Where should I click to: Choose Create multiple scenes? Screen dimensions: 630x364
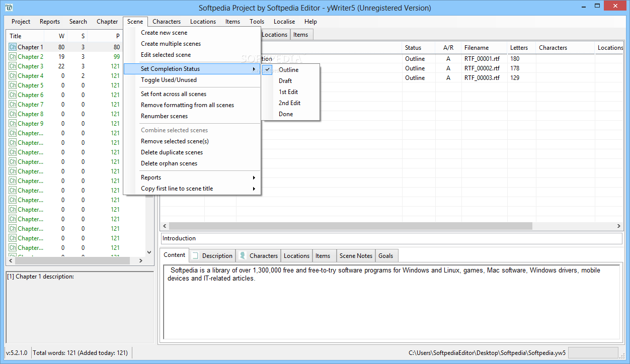click(192, 44)
